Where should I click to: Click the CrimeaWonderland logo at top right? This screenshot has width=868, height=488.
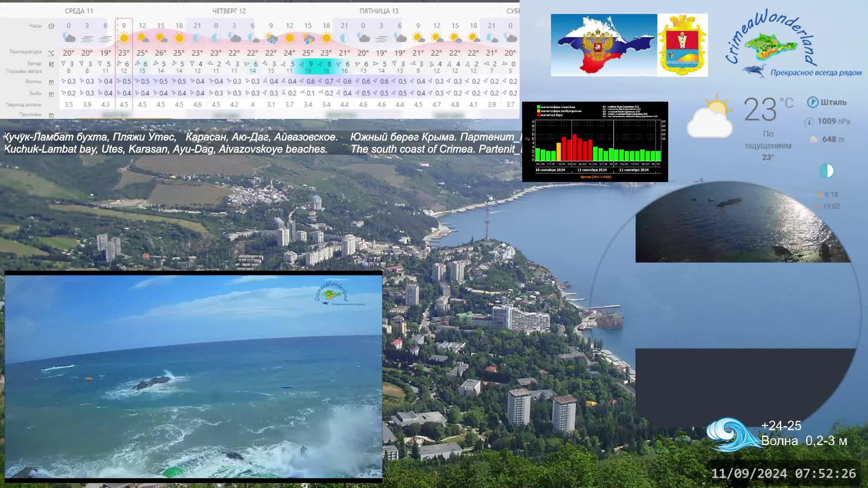[x=793, y=44]
